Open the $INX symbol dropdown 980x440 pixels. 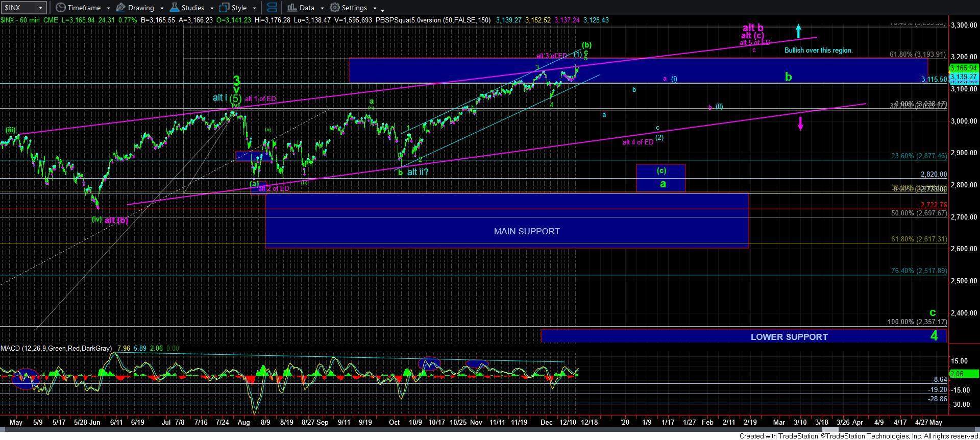coord(23,8)
